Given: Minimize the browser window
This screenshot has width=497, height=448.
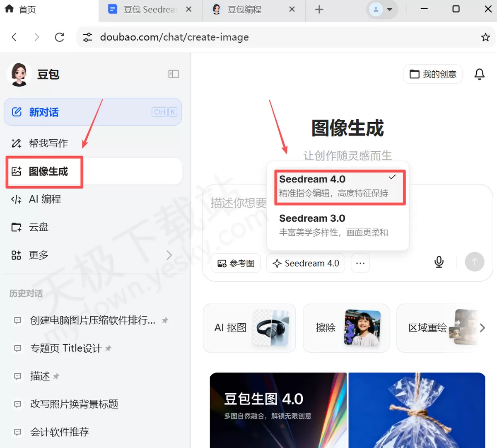Looking at the screenshot, I should pyautogui.click(x=424, y=9).
